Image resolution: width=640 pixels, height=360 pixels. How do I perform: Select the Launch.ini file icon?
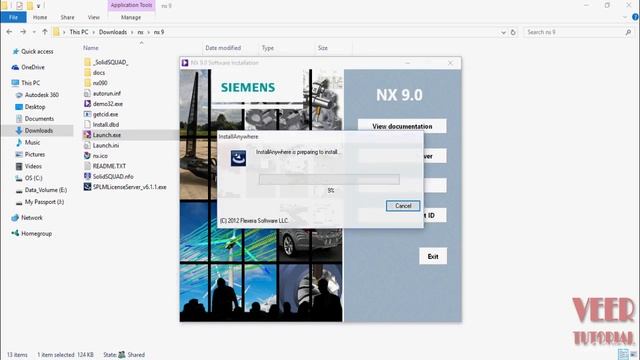[87, 145]
